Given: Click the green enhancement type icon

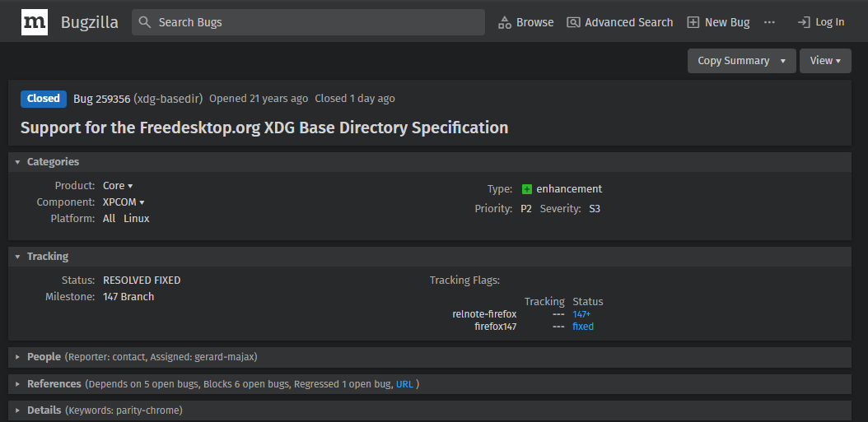Looking at the screenshot, I should pos(527,189).
